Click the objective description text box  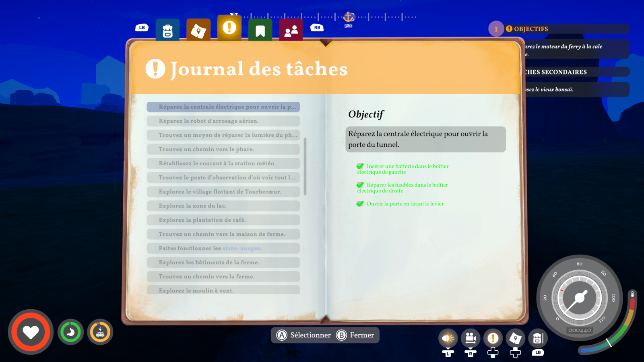(x=425, y=139)
